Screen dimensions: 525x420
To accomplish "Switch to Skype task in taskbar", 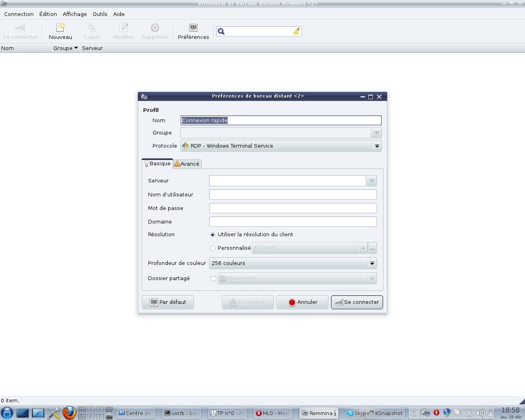I will (356, 413).
